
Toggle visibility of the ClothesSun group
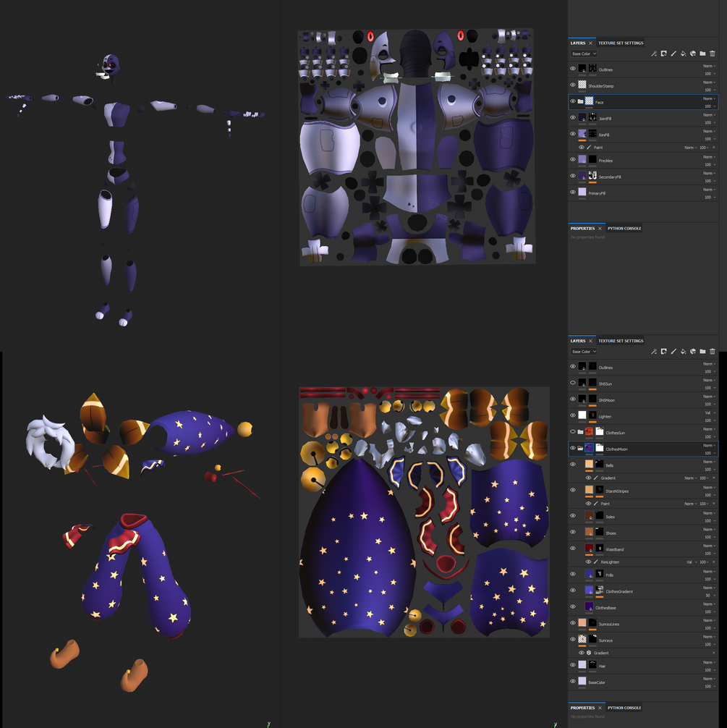coord(573,432)
